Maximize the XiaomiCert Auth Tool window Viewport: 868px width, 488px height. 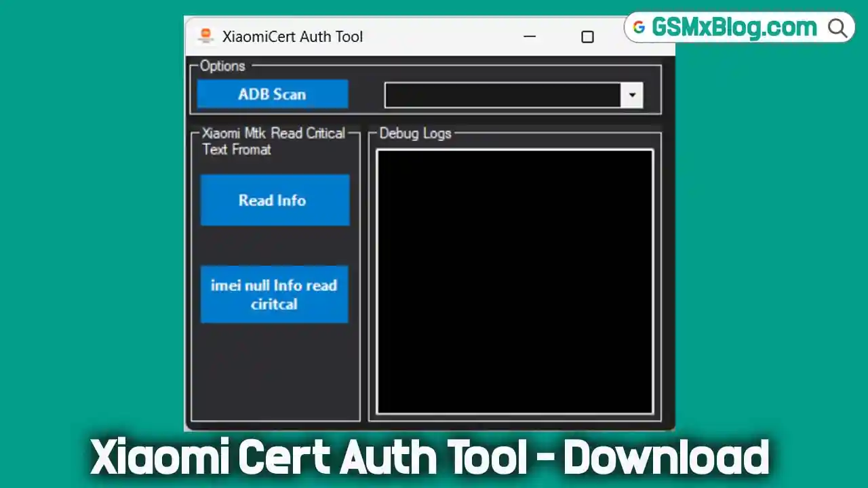pos(587,37)
